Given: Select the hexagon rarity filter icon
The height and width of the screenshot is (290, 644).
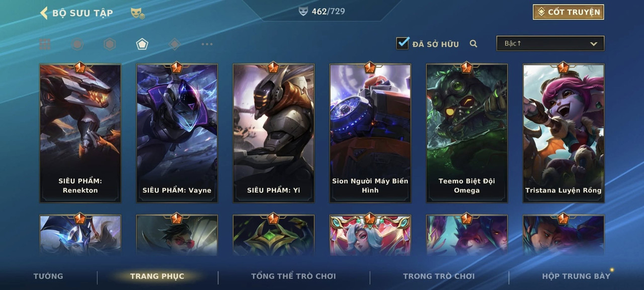Looking at the screenshot, I should (x=110, y=44).
